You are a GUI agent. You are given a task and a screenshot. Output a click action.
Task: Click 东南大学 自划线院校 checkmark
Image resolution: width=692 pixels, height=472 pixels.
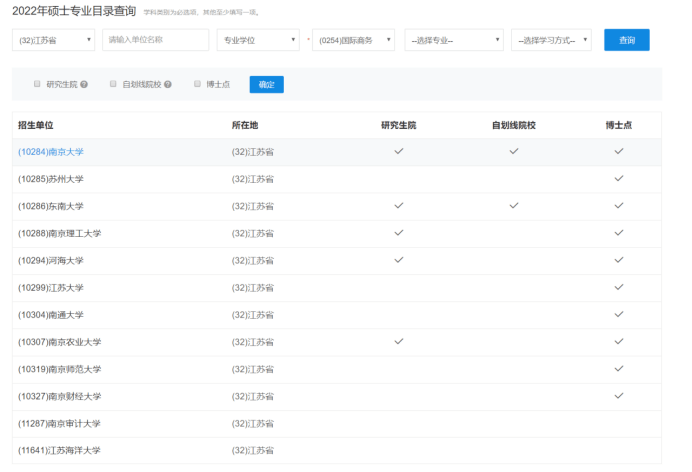point(514,206)
